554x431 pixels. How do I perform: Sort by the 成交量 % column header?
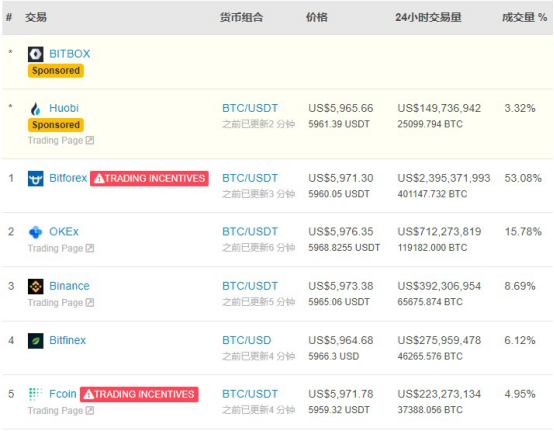[x=525, y=17]
